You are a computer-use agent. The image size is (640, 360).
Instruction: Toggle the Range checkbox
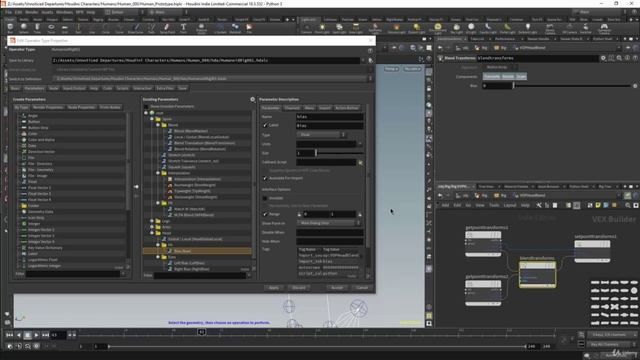pyautogui.click(x=265, y=214)
